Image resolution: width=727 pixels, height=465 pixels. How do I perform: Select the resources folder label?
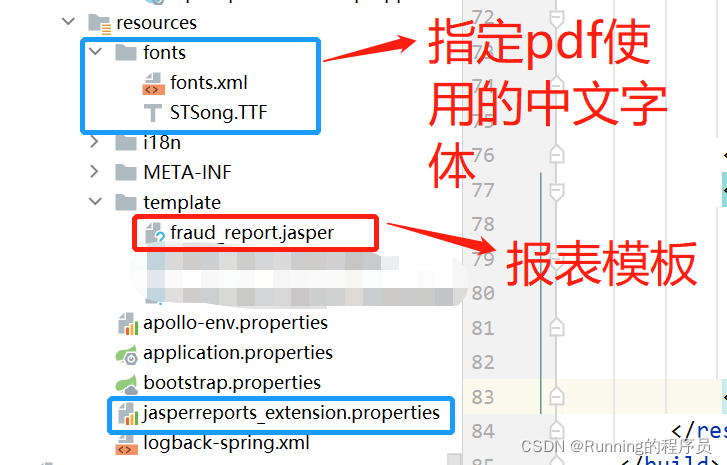click(157, 23)
